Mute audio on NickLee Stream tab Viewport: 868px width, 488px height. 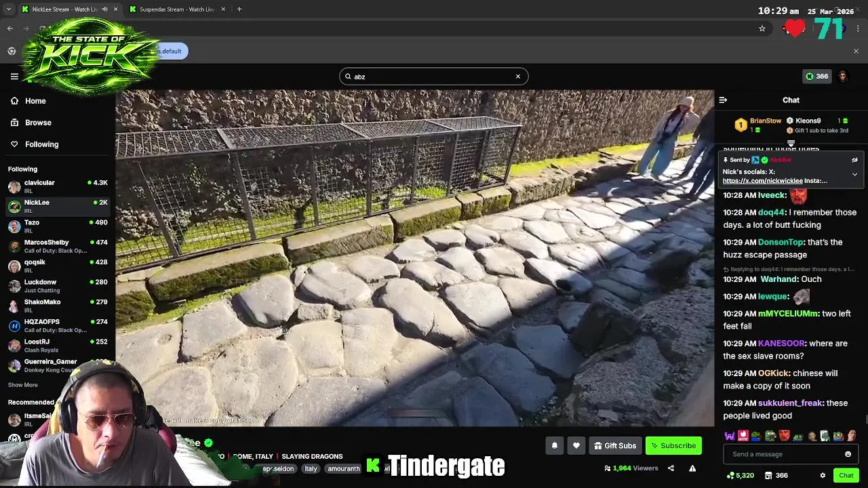[x=104, y=9]
